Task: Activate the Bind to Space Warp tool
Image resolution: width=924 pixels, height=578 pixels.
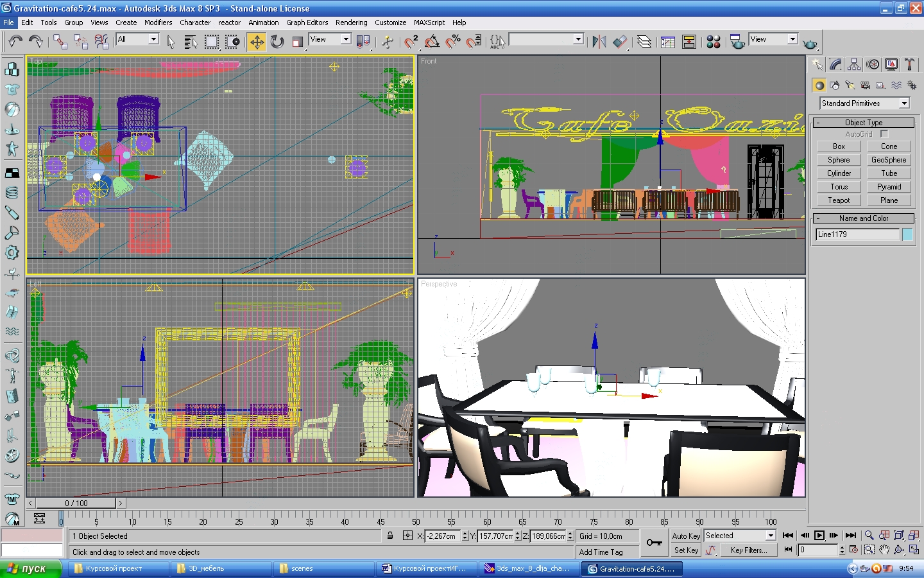Action: [x=101, y=42]
